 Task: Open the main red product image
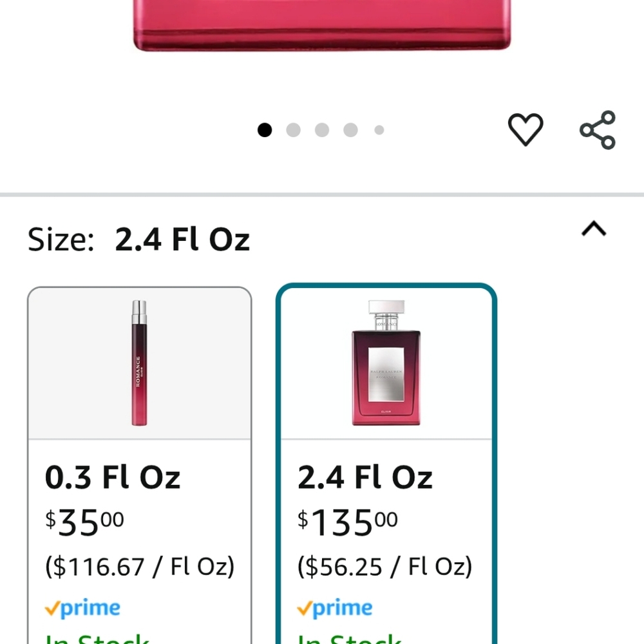tap(322, 26)
